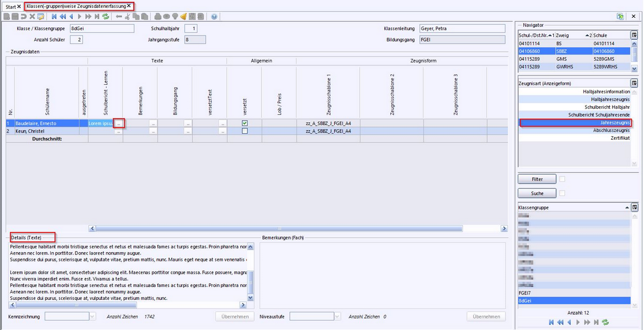Click the green sync icon above Navigator

click(620, 17)
